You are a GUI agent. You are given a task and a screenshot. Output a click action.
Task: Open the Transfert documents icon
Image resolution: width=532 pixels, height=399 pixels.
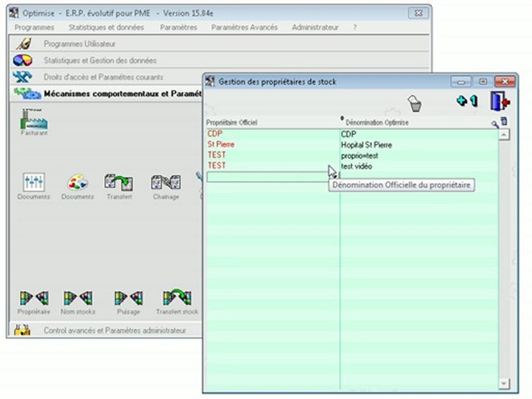pos(119,186)
